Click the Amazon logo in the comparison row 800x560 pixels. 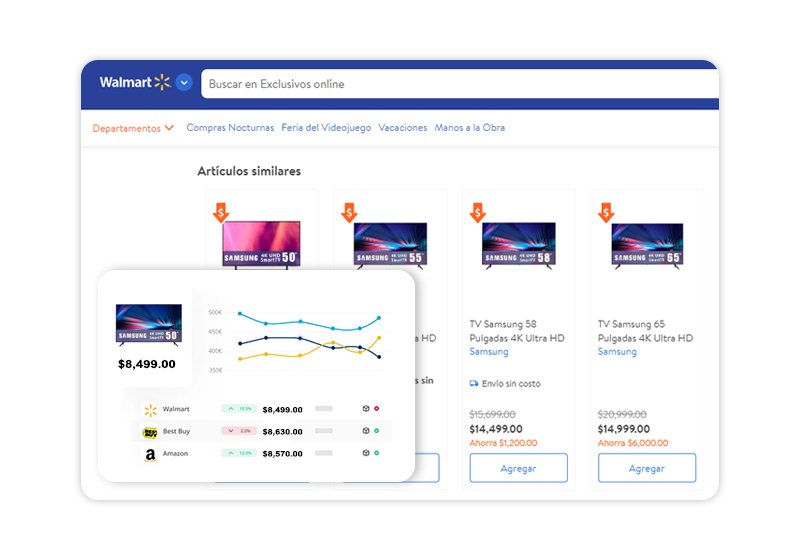coord(150,454)
